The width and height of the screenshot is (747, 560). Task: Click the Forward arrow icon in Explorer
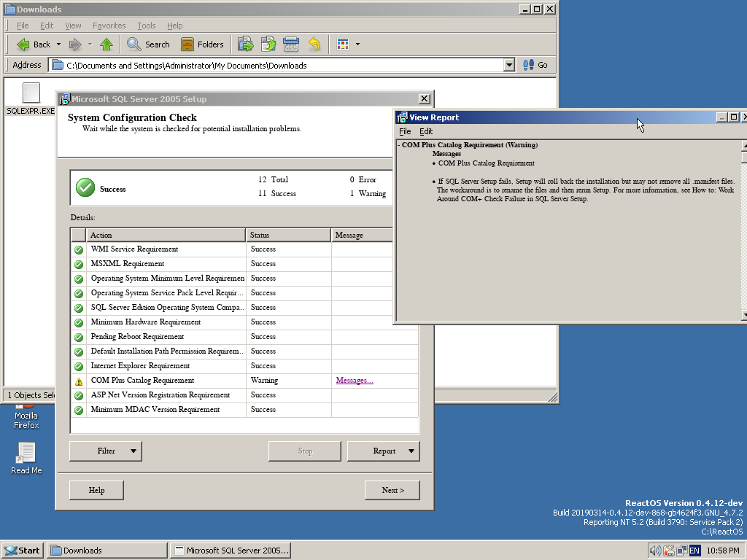pos(75,44)
